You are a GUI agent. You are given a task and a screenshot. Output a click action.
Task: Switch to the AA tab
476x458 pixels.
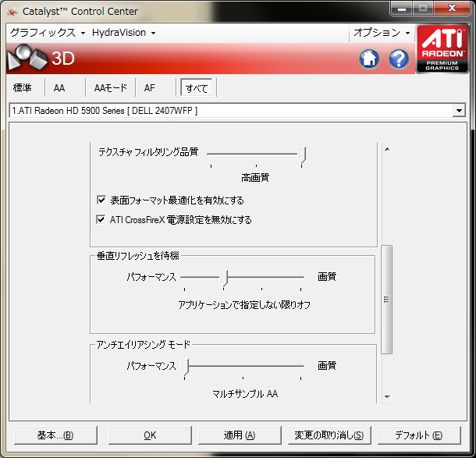tap(59, 88)
